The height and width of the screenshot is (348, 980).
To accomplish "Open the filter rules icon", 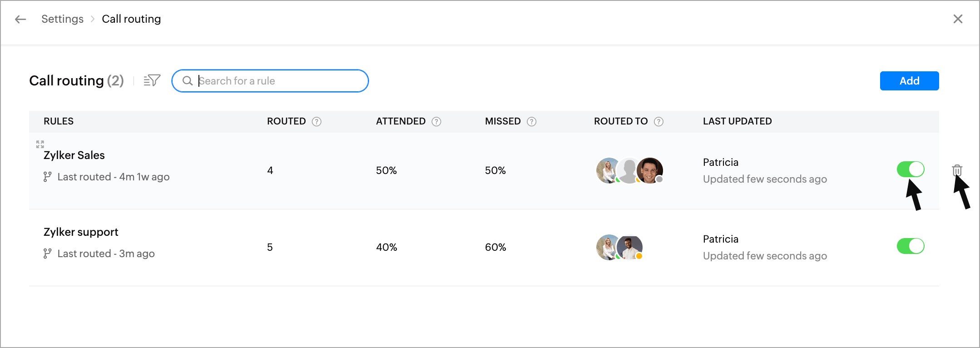I will point(152,80).
